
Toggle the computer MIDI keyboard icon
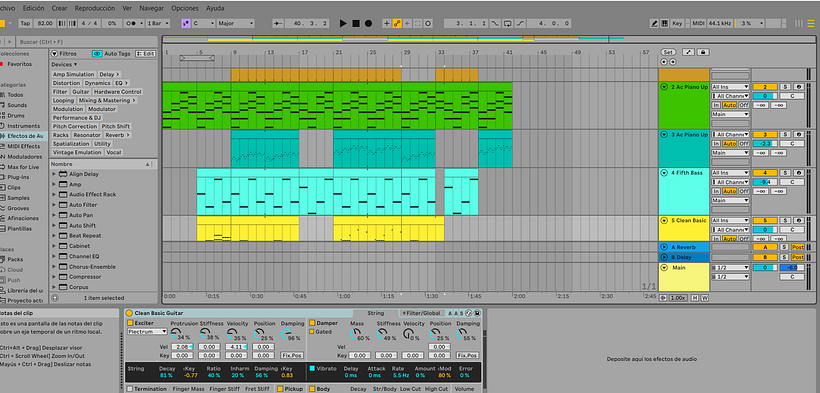664,24
